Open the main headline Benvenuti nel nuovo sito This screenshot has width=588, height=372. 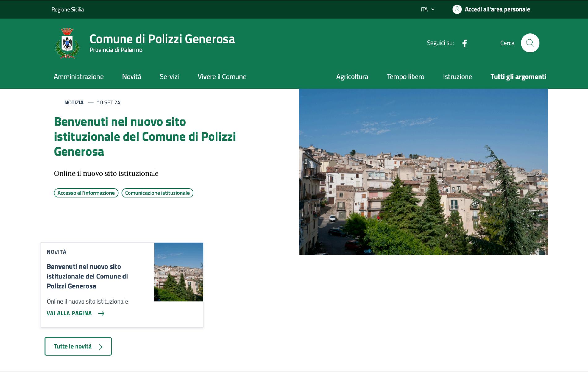pos(145,136)
